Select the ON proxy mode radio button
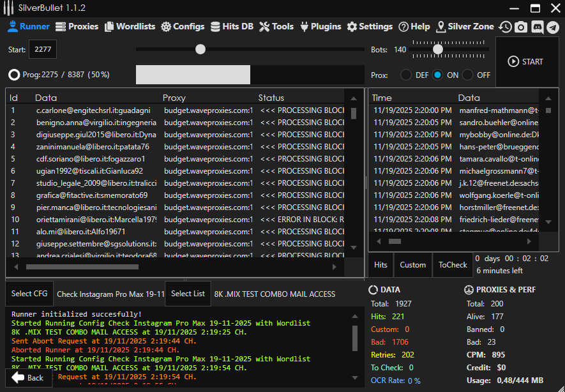This screenshot has height=392, width=565. coord(437,75)
